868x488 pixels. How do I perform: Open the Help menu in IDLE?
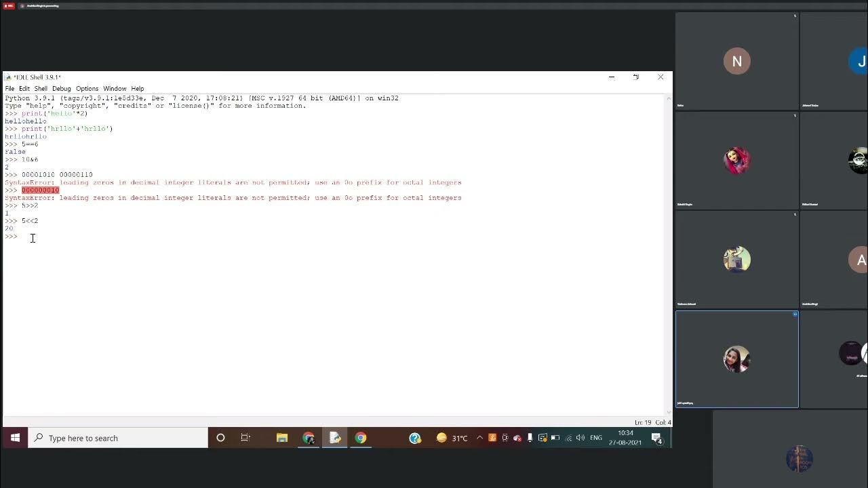click(x=138, y=88)
